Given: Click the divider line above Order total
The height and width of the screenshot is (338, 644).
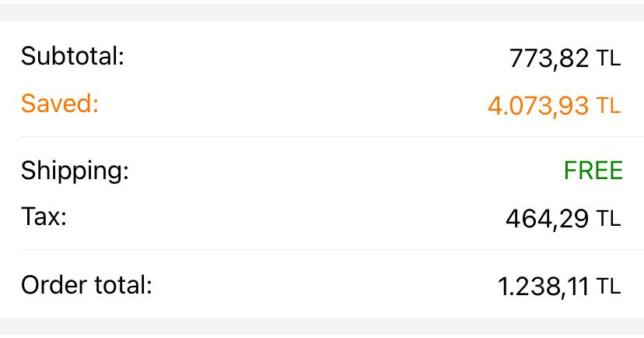Looking at the screenshot, I should [x=322, y=250].
